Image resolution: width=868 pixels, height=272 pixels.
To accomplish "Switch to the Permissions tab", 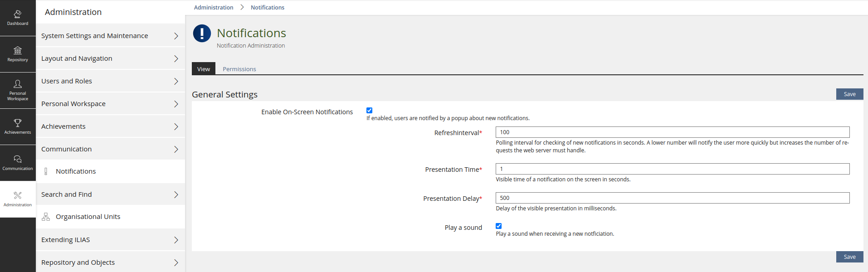I will 239,69.
